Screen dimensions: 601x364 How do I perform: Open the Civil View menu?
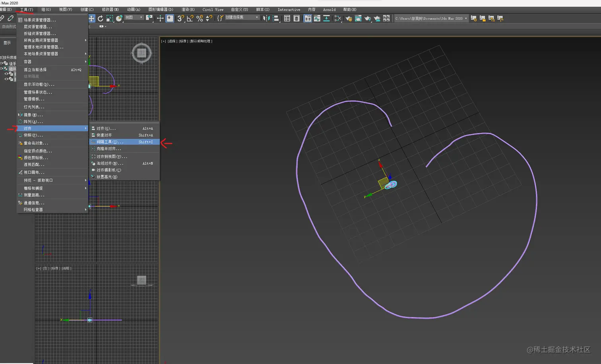213,10
